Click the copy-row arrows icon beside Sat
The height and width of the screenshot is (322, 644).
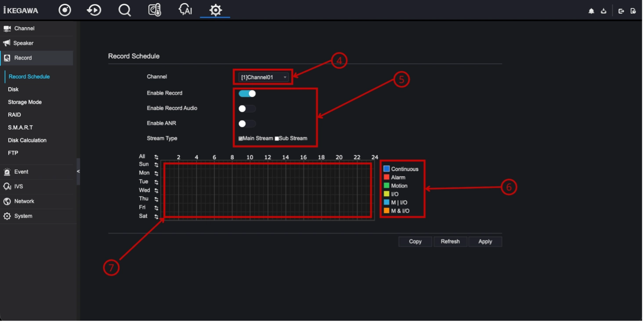157,217
